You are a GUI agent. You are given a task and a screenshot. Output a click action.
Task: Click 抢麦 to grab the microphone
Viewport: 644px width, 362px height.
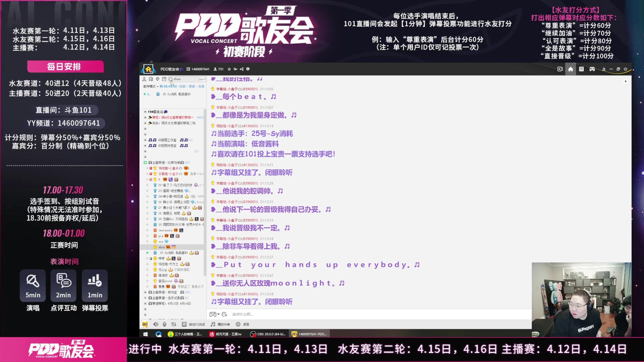(x=201, y=86)
